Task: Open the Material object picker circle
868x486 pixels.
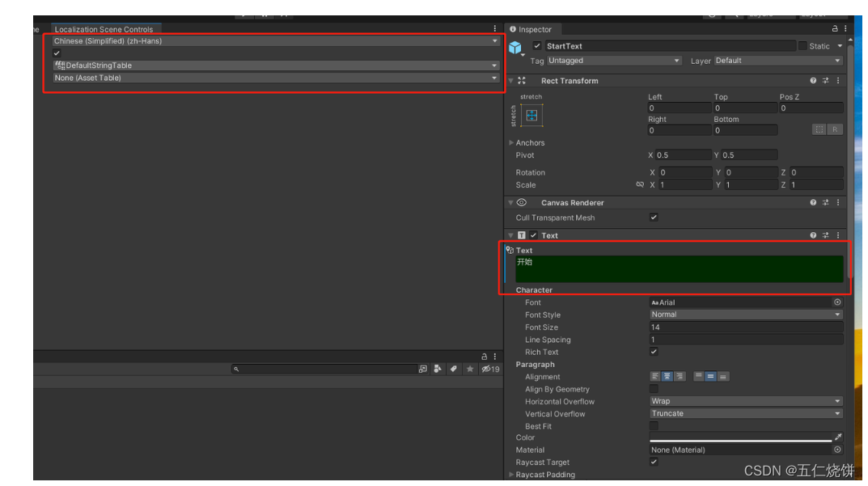Action: (x=837, y=450)
